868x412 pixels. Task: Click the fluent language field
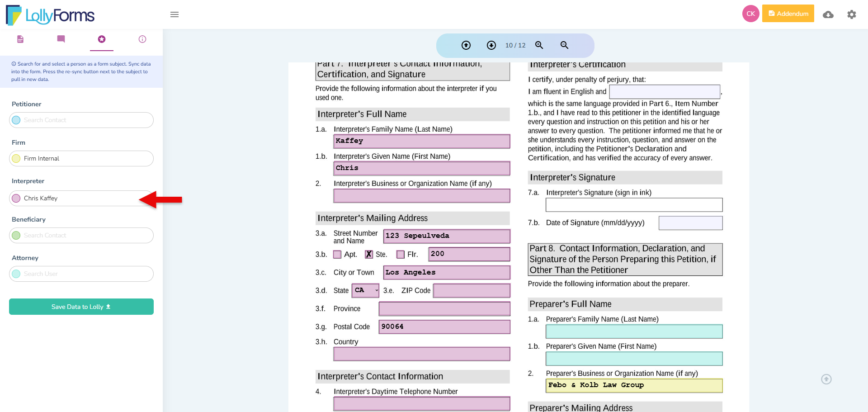[665, 92]
